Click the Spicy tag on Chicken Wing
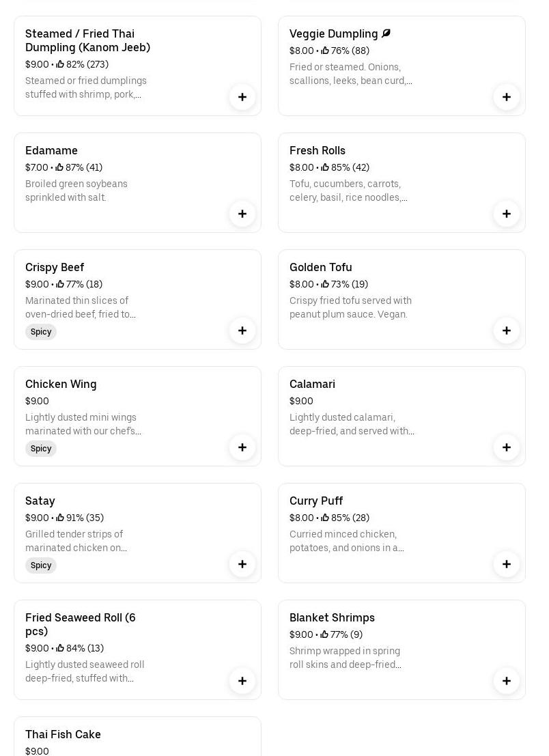This screenshot has width=549, height=756. click(41, 449)
